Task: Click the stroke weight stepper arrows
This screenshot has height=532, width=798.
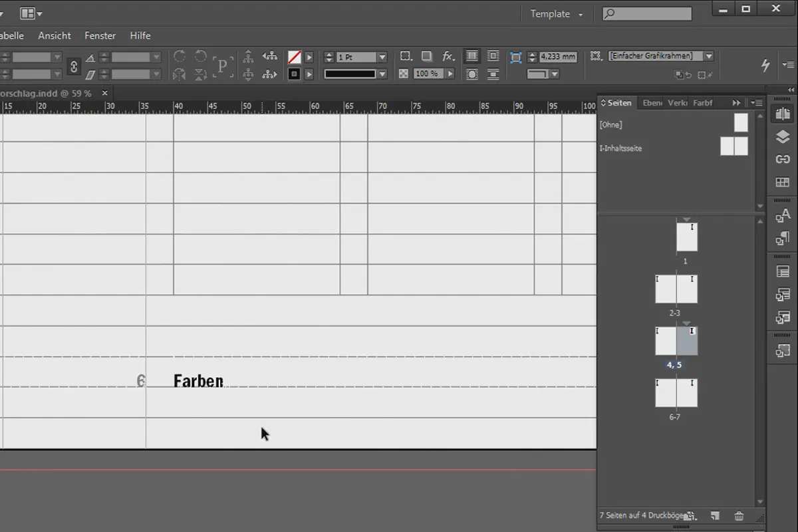Action: tap(329, 57)
